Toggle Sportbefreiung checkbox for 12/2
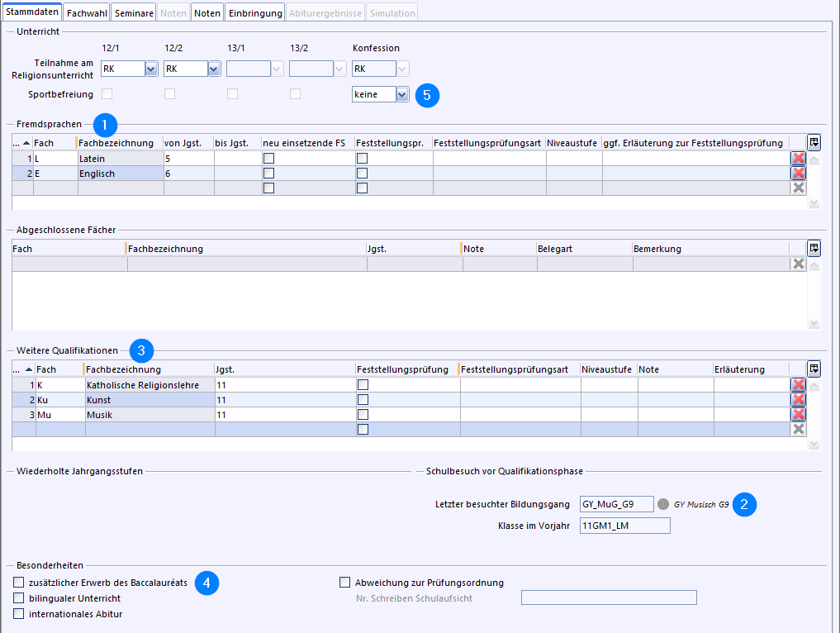 [170, 94]
